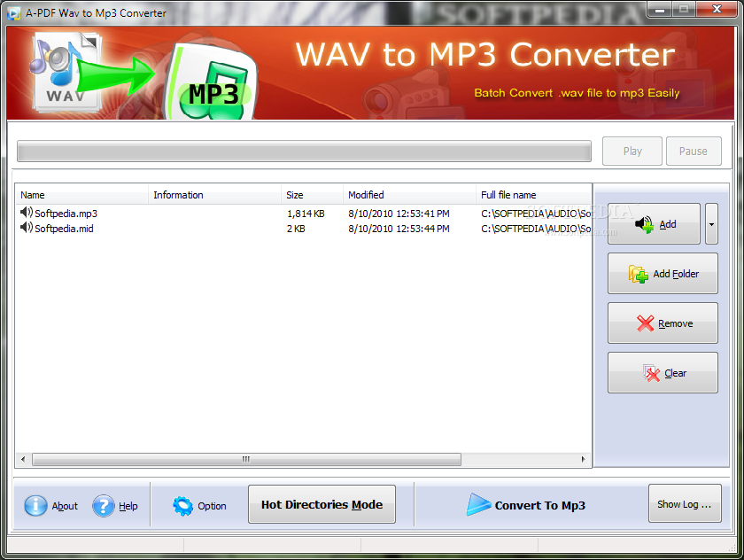Remove the selected file with Remove button
The width and height of the screenshot is (744, 560).
[663, 323]
